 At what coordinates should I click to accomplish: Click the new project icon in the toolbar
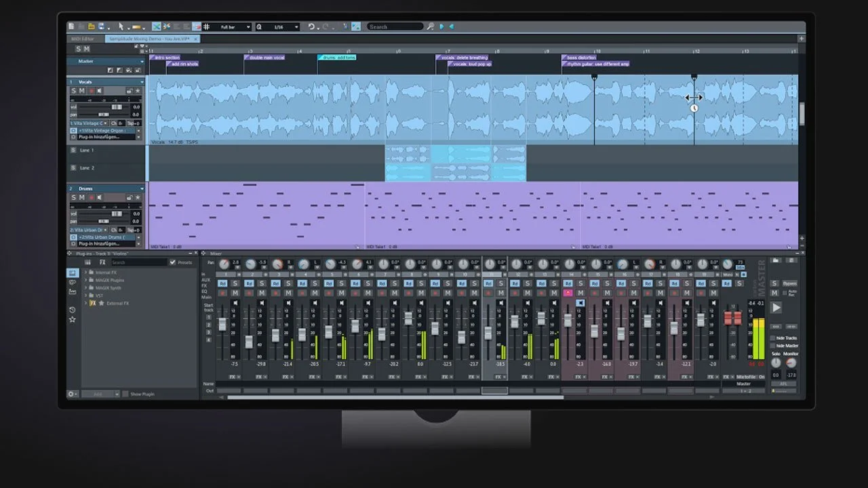[71, 26]
